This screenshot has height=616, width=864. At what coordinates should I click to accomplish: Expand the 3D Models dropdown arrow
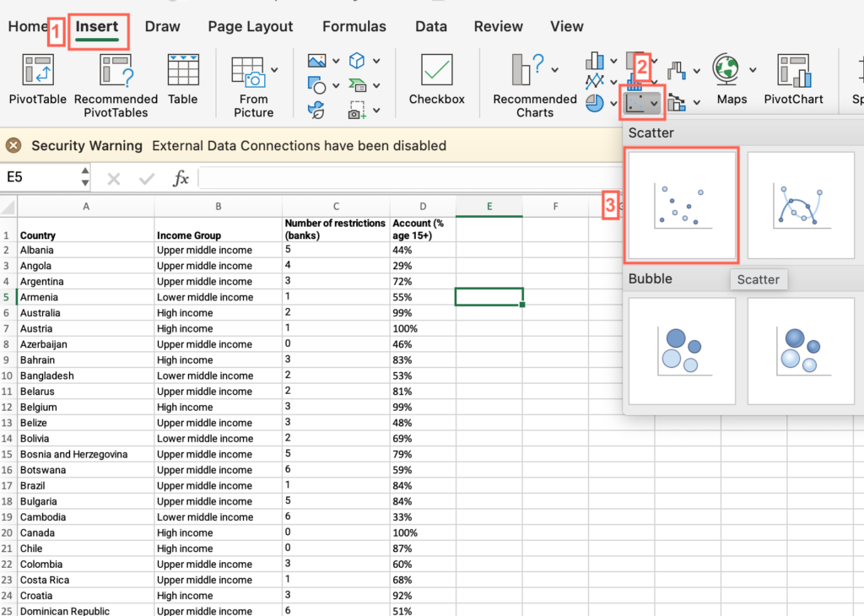tap(376, 61)
